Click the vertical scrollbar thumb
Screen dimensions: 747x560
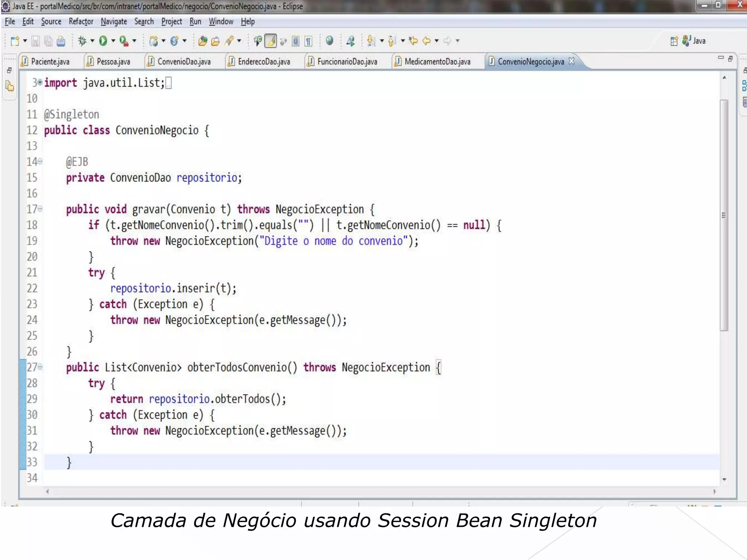pos(724,215)
